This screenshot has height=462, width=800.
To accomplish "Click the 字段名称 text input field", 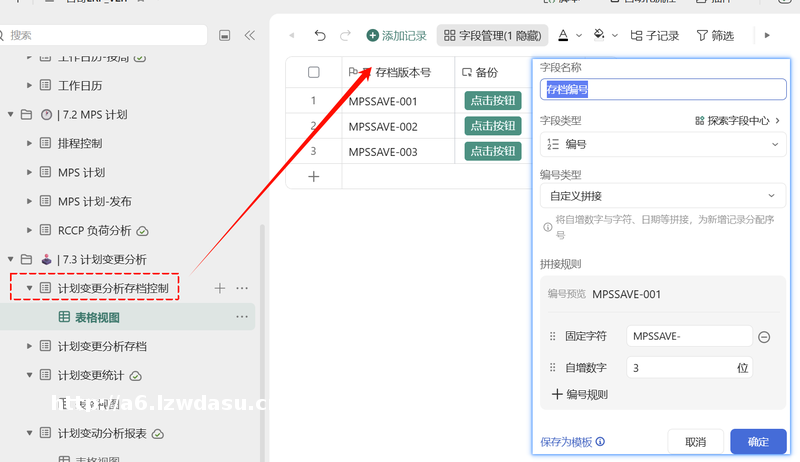I will 662,89.
